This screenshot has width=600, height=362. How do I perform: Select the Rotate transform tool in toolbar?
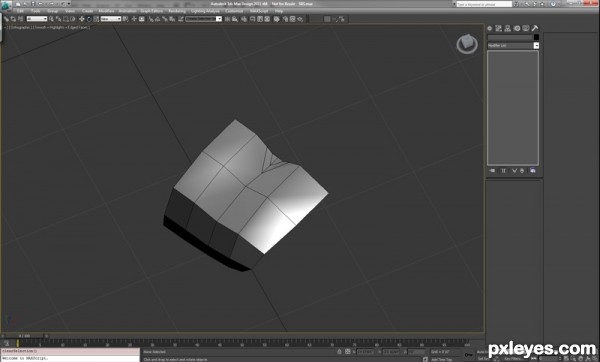click(89, 19)
